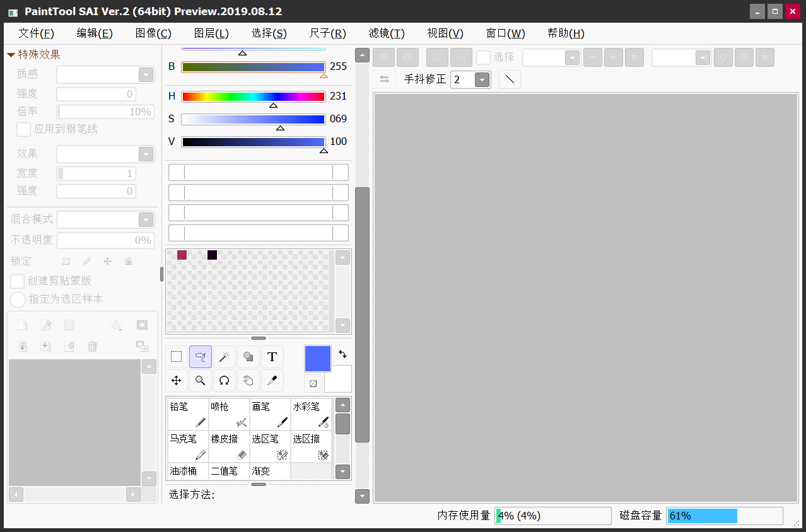
Task: Toggle the 选择 checkbox in the toolbar
Action: 483,57
